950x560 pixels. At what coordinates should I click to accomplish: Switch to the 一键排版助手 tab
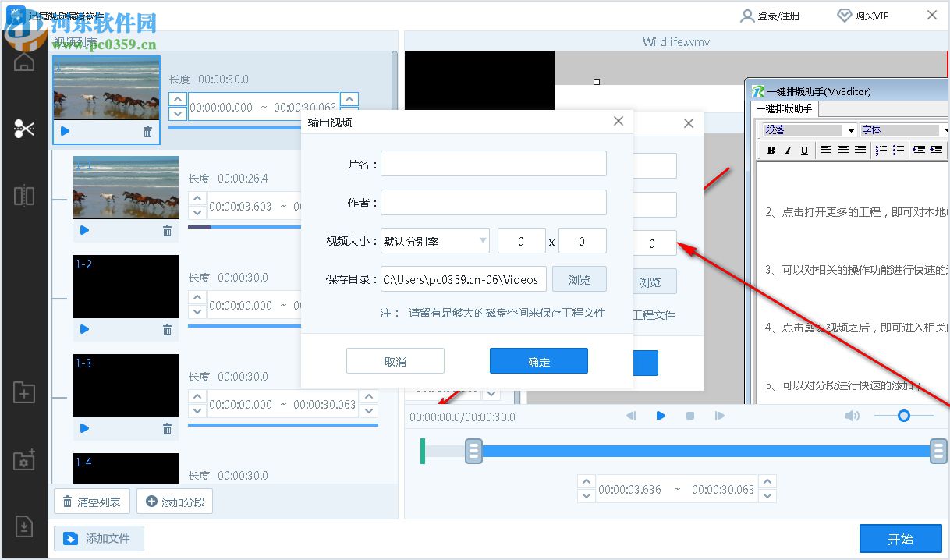pyautogui.click(x=784, y=108)
